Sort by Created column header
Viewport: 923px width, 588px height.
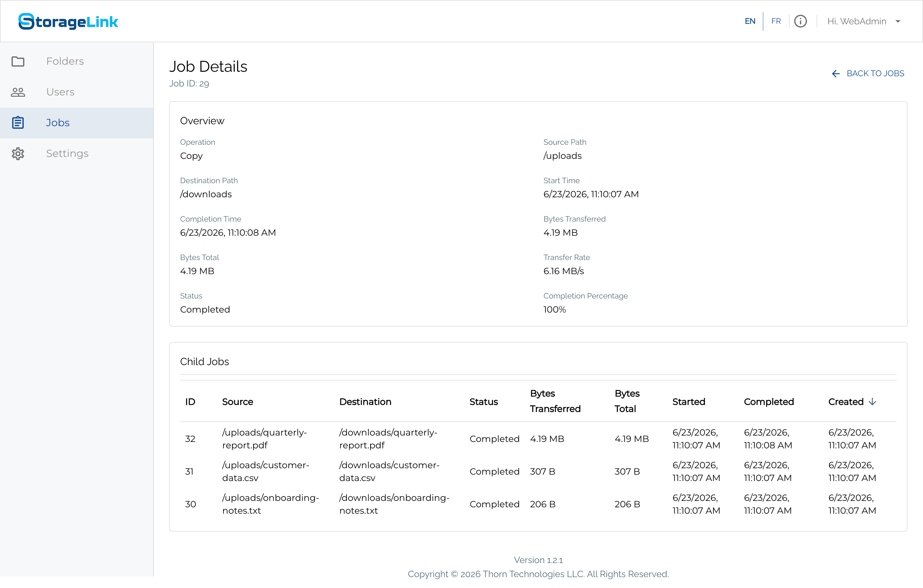click(x=846, y=402)
